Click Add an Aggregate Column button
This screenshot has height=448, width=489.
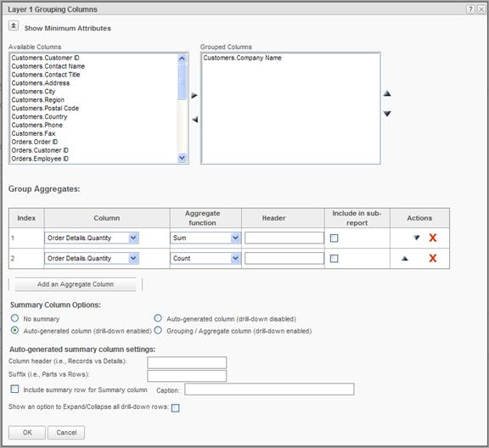[x=76, y=284]
